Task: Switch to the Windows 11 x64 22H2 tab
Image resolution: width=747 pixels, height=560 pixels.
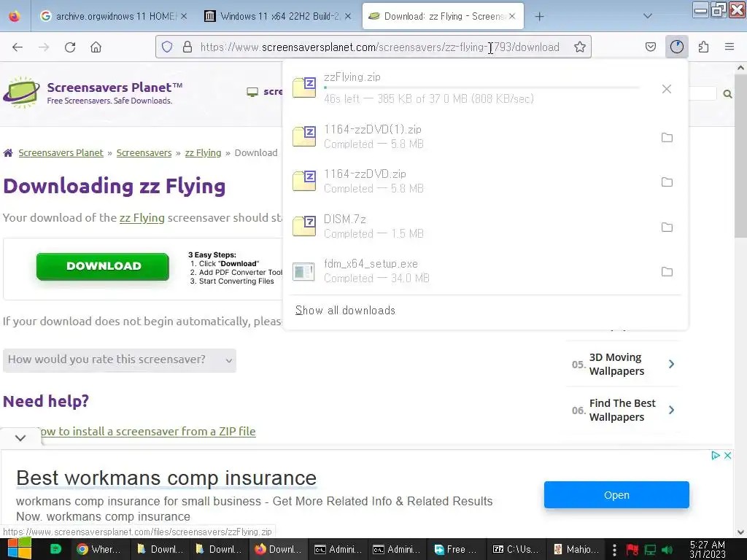Action: [x=279, y=16]
